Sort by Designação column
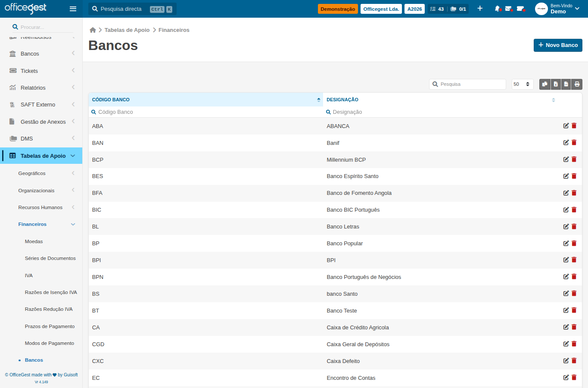Screen dimensions: 588x388 coord(440,100)
